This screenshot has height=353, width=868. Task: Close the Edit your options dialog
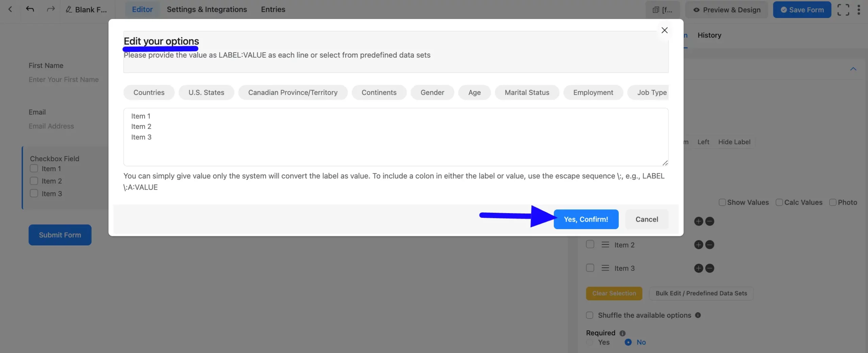pyautogui.click(x=665, y=30)
